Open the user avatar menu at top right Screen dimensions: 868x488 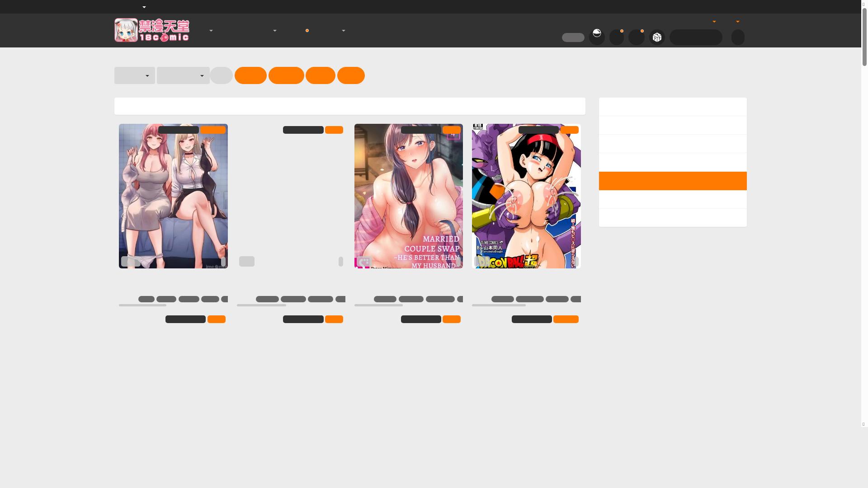(x=738, y=37)
